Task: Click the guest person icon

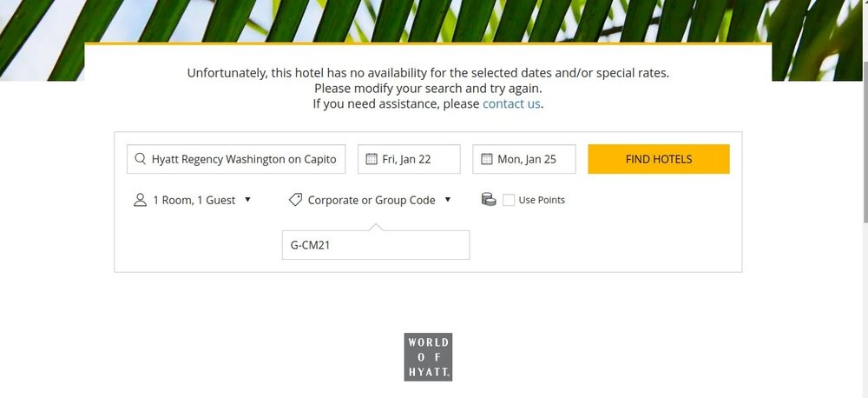Action: click(x=141, y=200)
